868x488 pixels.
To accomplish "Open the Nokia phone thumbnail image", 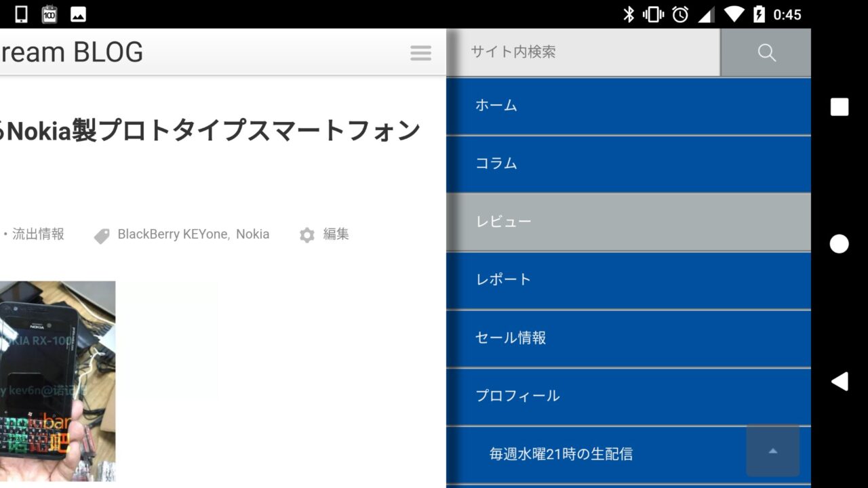I will click(57, 381).
